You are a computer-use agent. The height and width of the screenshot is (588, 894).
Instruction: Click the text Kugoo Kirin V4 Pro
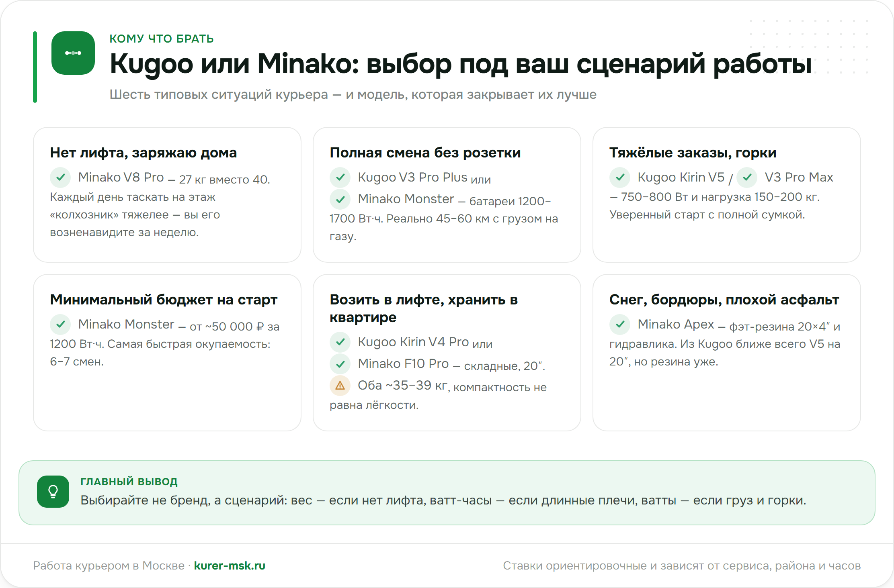click(413, 342)
